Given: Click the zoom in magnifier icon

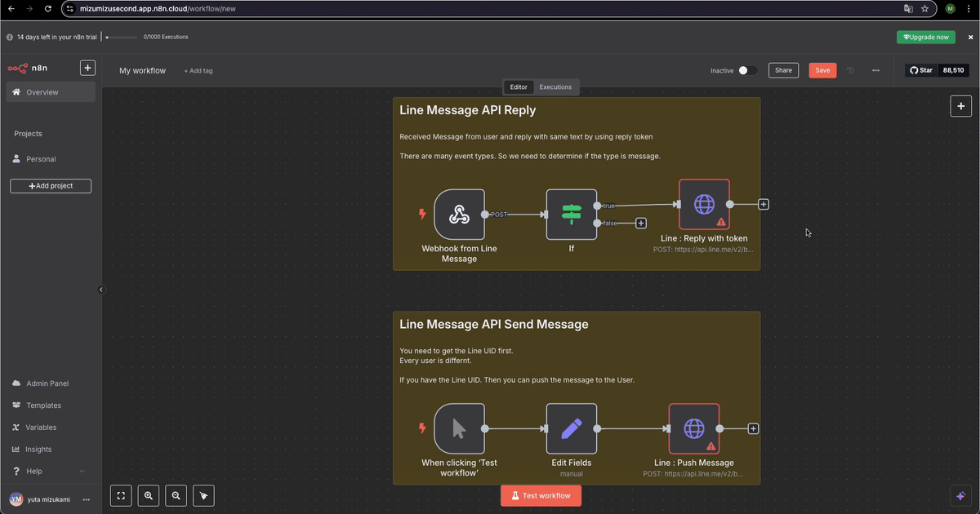Looking at the screenshot, I should [x=148, y=495].
